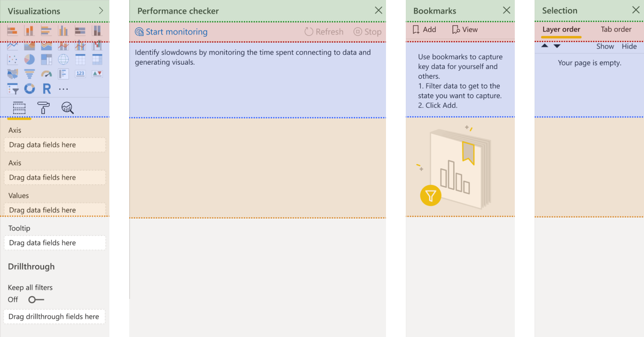Open the Format paint roller tab
The height and width of the screenshot is (337, 644).
43,108
